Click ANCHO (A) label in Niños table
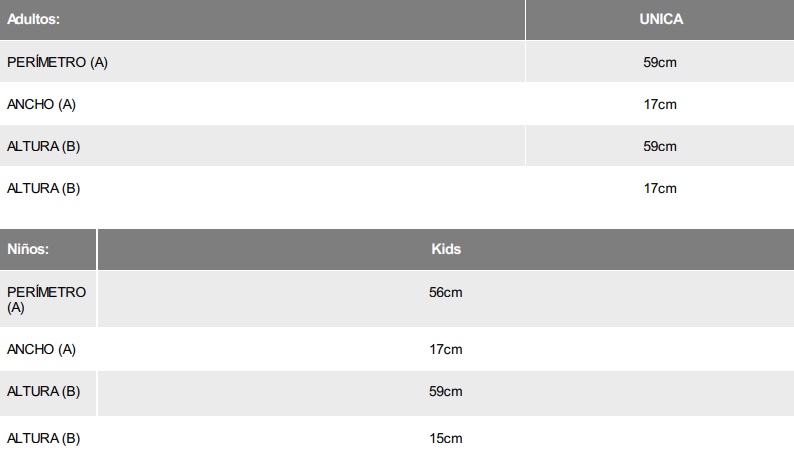794x452 pixels. [41, 350]
